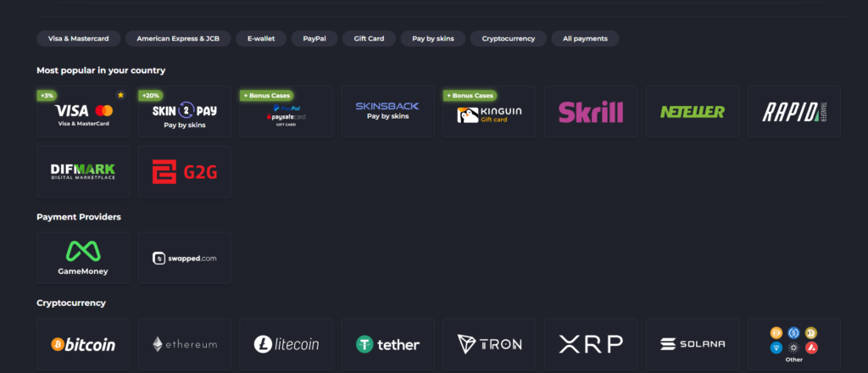
Task: Open Other cryptocurrencies tile
Action: coord(793,344)
